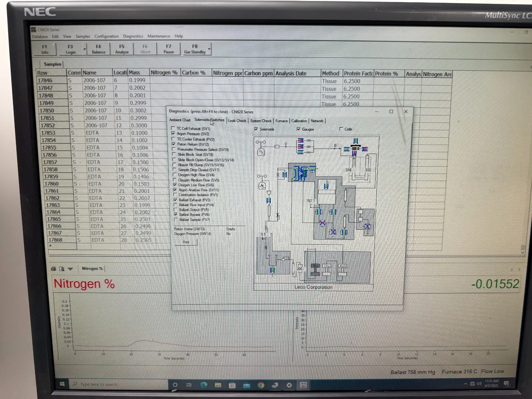Click the F7 Pause toolbar button

[x=169, y=49]
